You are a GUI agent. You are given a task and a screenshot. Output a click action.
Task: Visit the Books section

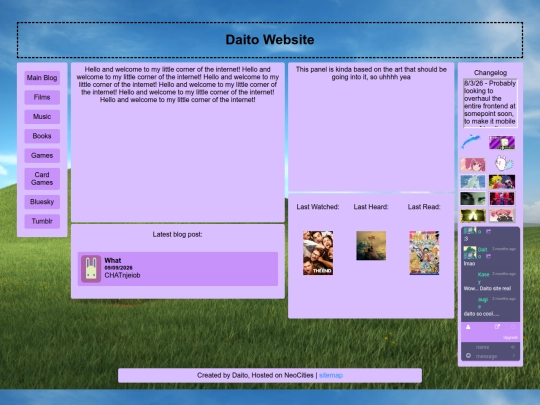(42, 136)
